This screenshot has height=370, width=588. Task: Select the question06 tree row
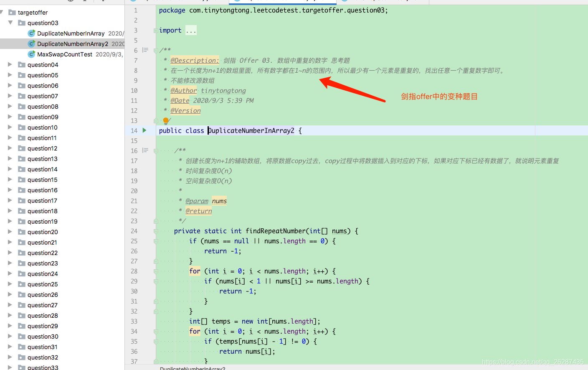click(x=62, y=86)
